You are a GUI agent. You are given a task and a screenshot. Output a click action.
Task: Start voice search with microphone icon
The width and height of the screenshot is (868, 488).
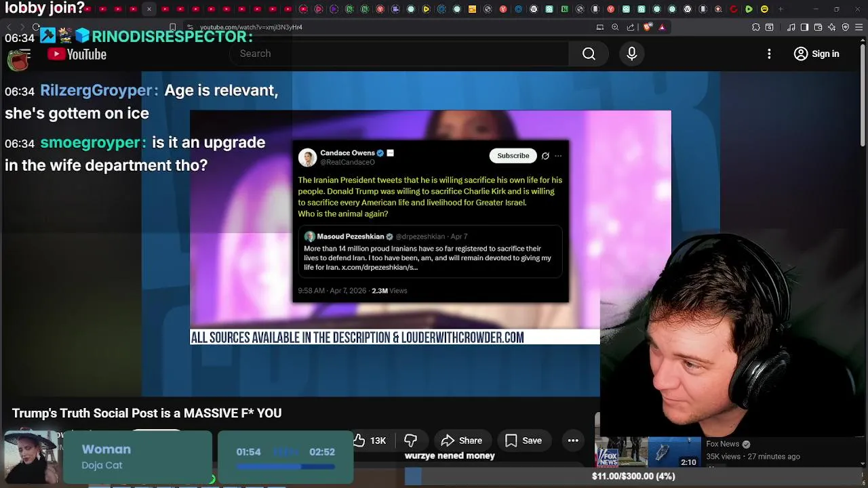point(631,54)
